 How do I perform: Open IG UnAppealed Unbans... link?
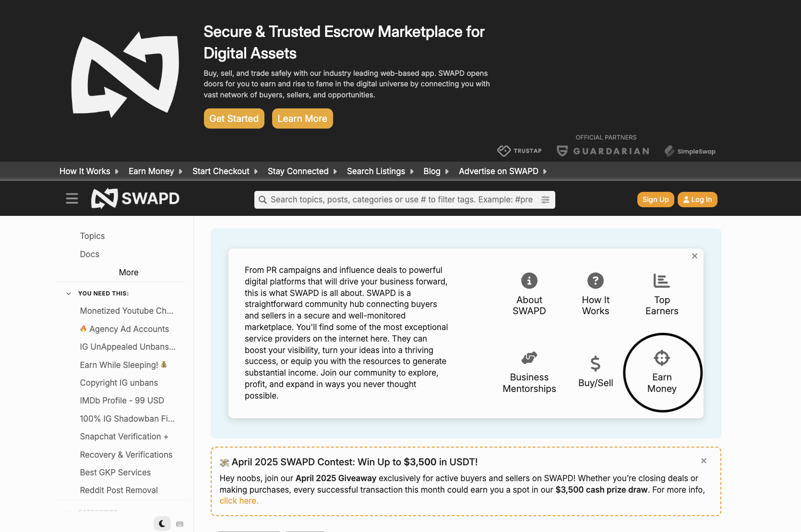(x=128, y=347)
